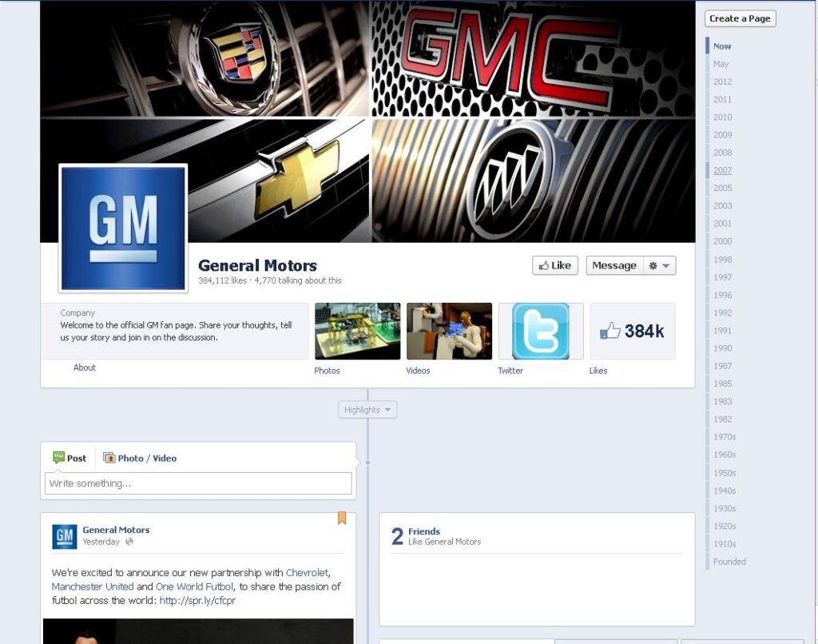Click the Twitter label link
The width and height of the screenshot is (818, 644).
pos(510,371)
